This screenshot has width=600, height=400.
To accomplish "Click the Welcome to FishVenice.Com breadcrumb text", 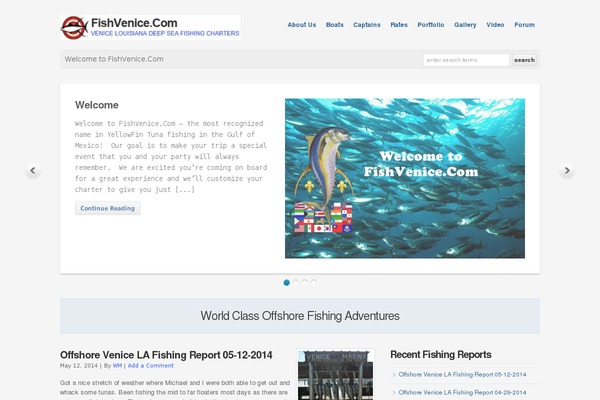I will [114, 59].
